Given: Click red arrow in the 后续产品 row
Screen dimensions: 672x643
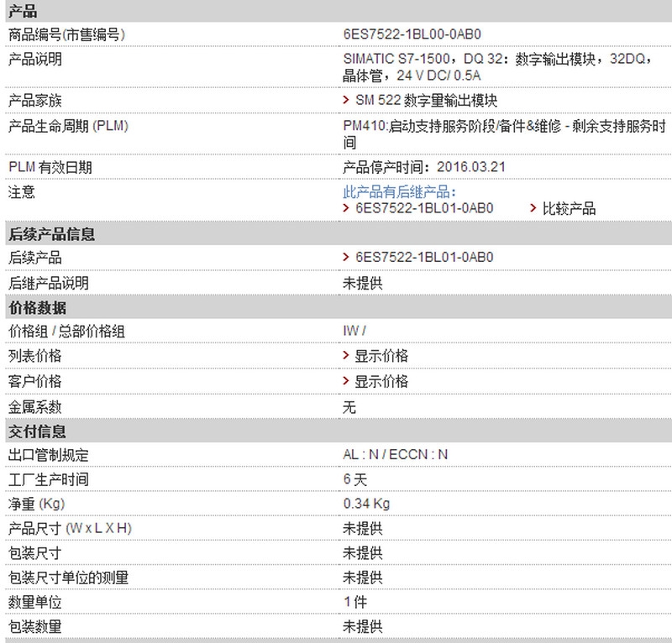Looking at the screenshot, I should [x=346, y=257].
